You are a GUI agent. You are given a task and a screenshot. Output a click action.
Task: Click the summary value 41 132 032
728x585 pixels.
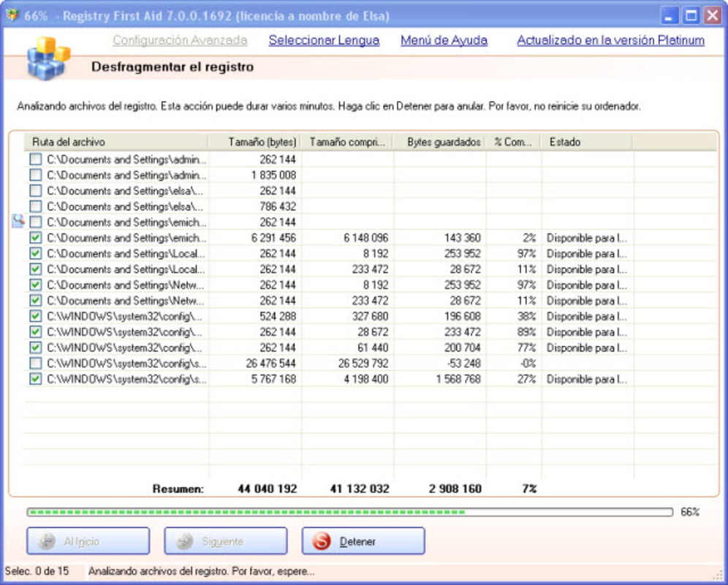[x=360, y=488]
